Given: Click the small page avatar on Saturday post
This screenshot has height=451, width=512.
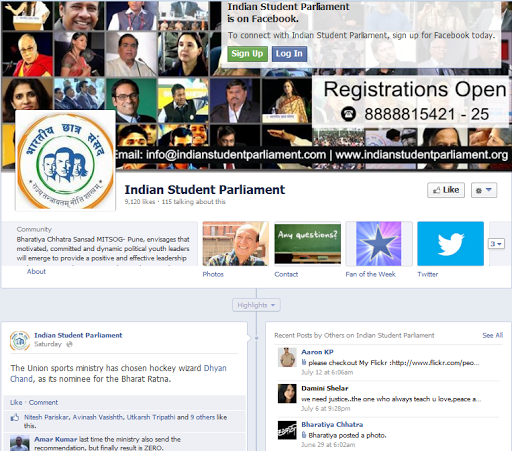Looking at the screenshot, I should [x=20, y=340].
